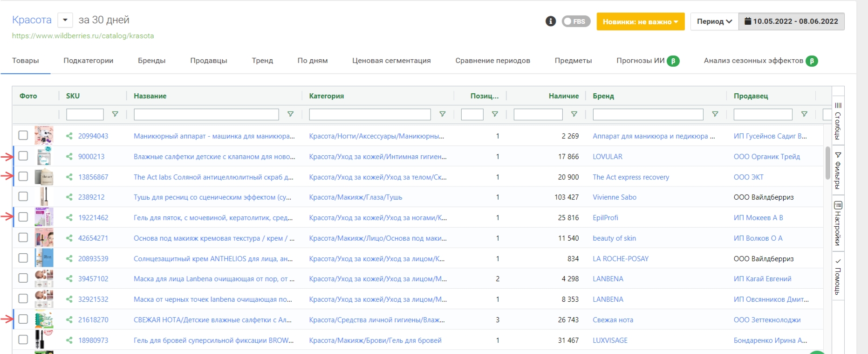Click the info icon near FBS toggle
Image resolution: width=868 pixels, height=354 pixels.
coord(551,21)
